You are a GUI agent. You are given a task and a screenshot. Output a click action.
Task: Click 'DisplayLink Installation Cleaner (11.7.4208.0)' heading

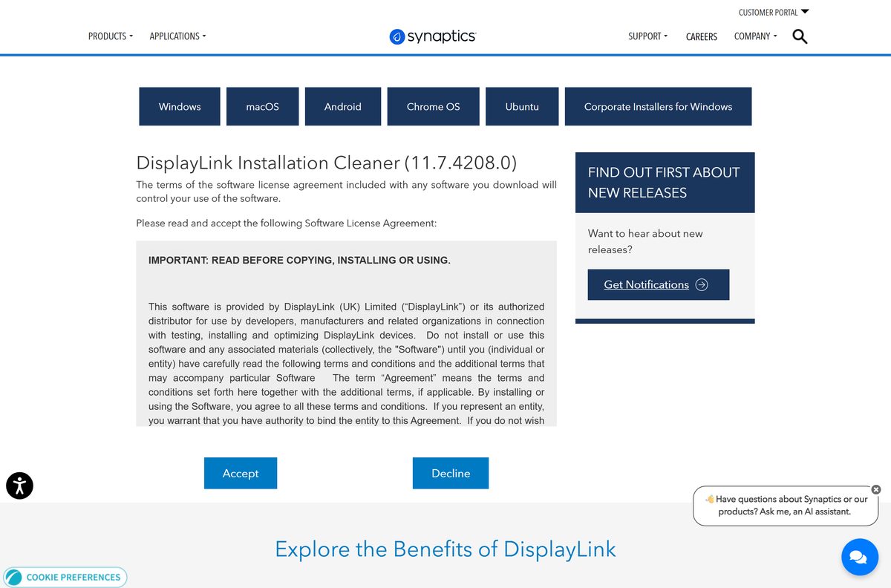pos(327,163)
